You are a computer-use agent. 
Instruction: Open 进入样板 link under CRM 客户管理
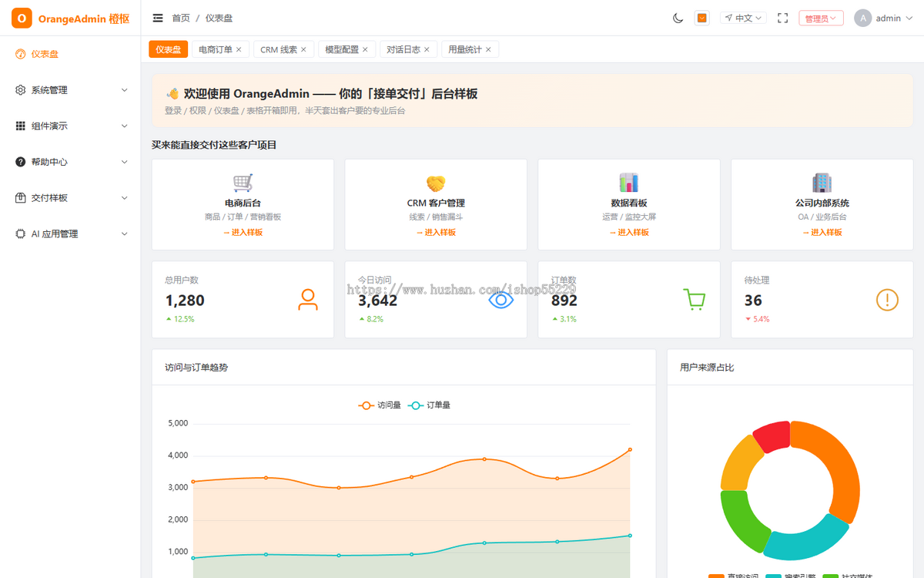coord(436,232)
